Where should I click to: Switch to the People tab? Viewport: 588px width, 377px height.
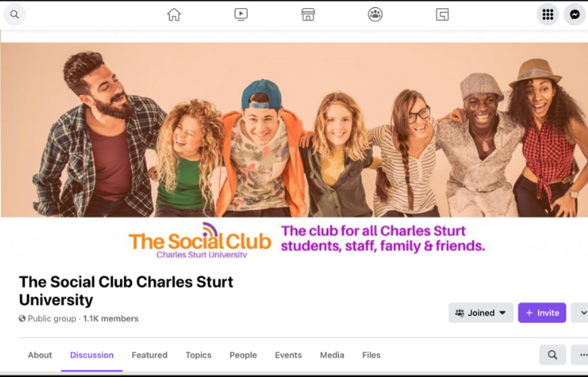pyautogui.click(x=243, y=355)
